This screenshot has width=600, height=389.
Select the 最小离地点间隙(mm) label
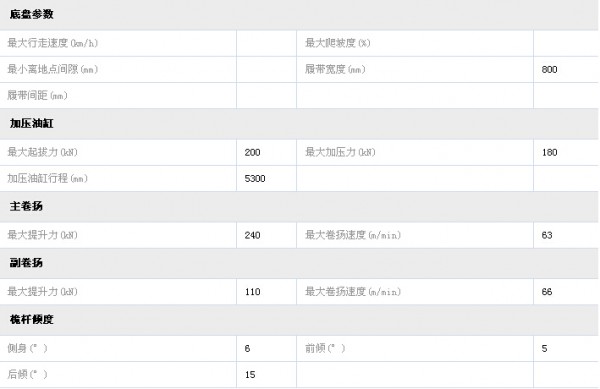[53, 69]
